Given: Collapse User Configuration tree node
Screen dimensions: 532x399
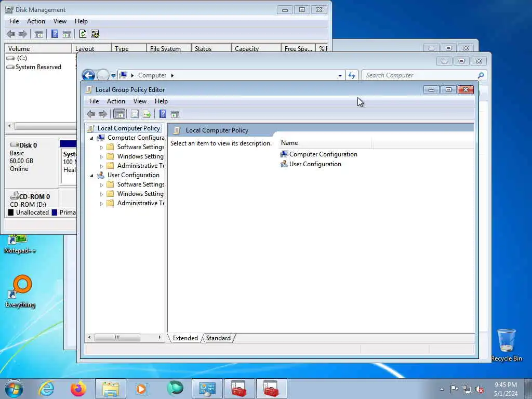Looking at the screenshot, I should tap(91, 176).
